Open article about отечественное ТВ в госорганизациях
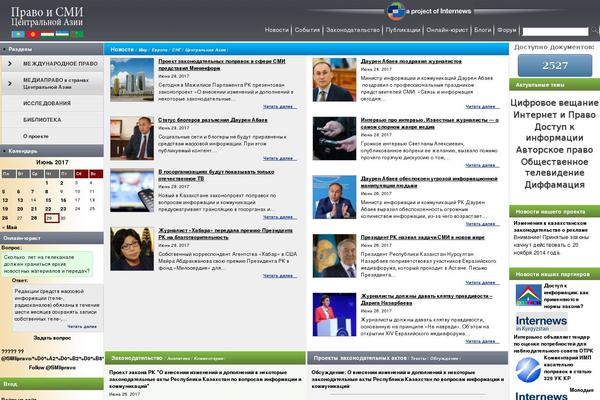The height and width of the screenshot is (400, 600). pos(216,175)
